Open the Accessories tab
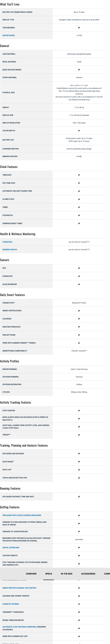110x644 pixels. (88, 574)
